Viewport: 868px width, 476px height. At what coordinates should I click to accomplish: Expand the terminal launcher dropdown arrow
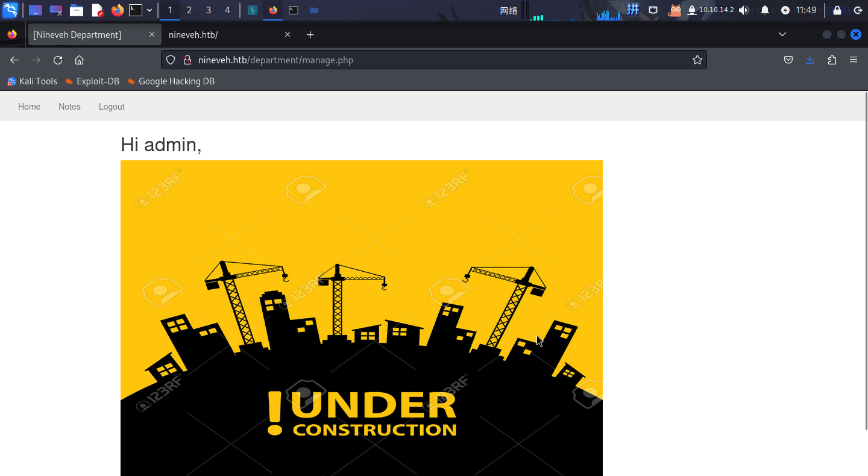point(149,10)
